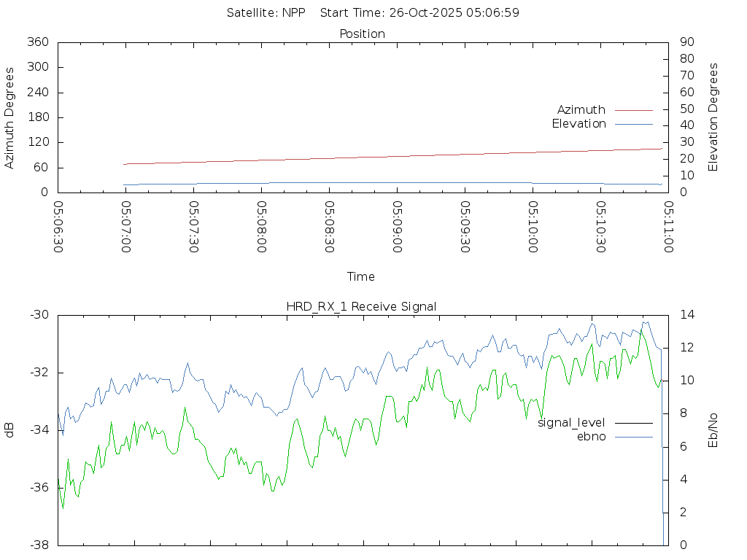Click the HRD_RX_1 Receive Signal chart title
Screen dimensions: 747x560
(x=361, y=306)
